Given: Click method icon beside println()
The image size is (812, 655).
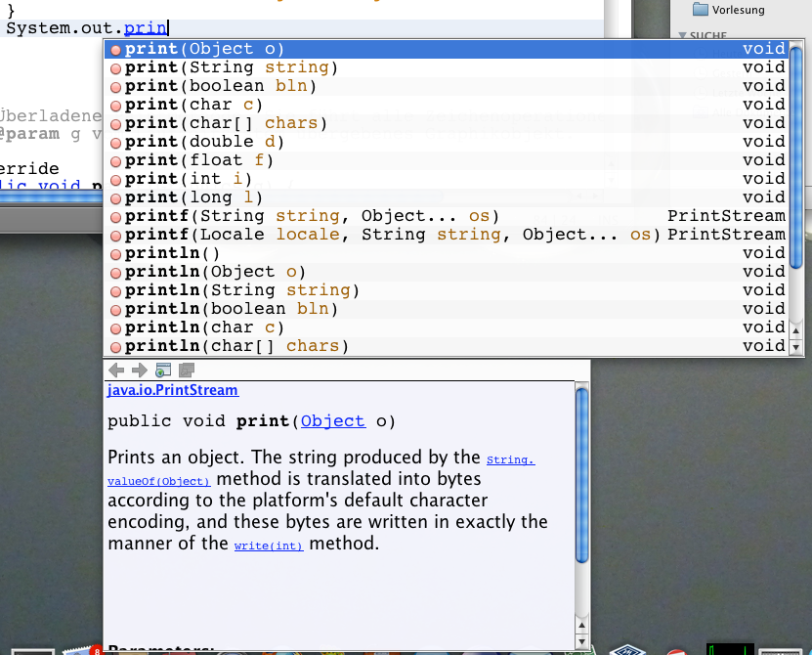Looking at the screenshot, I should click(x=115, y=254).
